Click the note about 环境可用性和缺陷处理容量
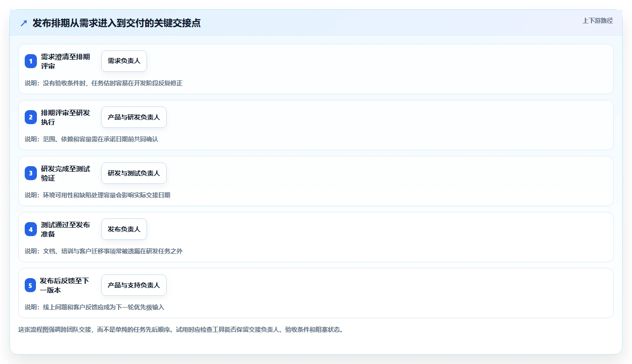 click(98, 195)
